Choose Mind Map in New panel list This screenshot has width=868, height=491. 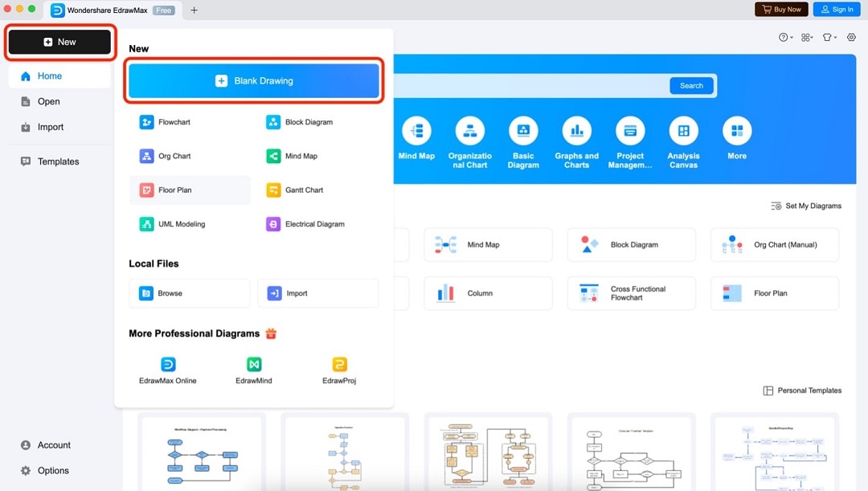(x=317, y=156)
